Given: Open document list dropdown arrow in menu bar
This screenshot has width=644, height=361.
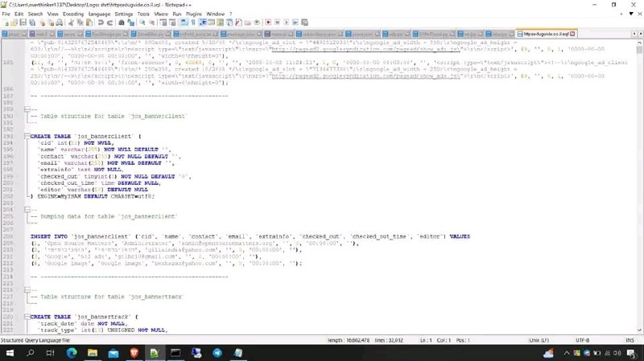Looking at the screenshot, I should click(631, 14).
